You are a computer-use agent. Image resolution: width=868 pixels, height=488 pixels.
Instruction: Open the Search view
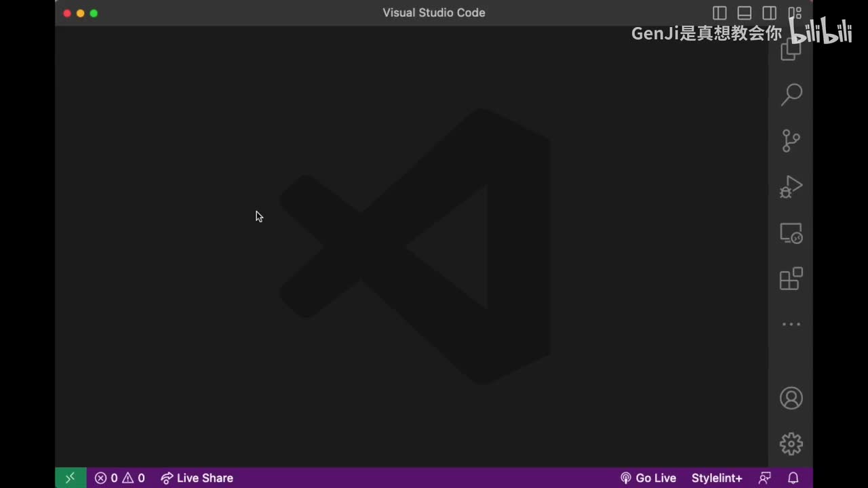791,94
